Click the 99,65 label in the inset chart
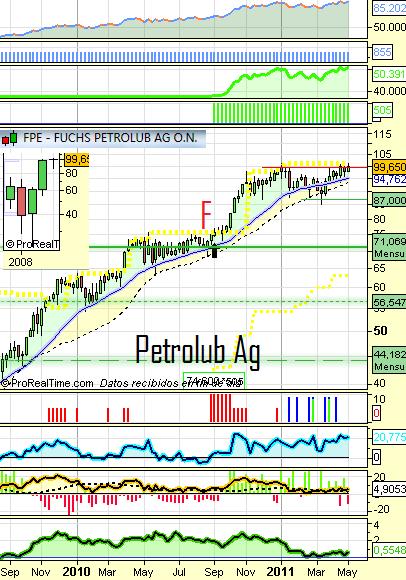The image size is (406, 580). pyautogui.click(x=77, y=160)
